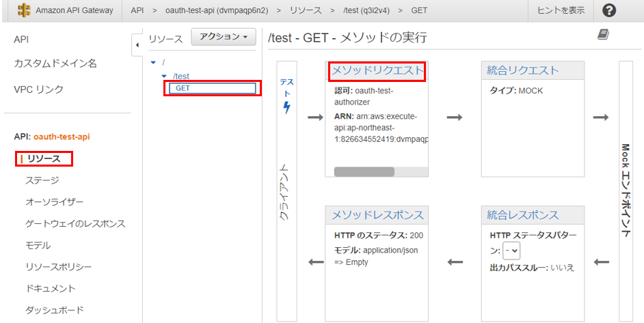Open モデル in API menu

(38, 246)
